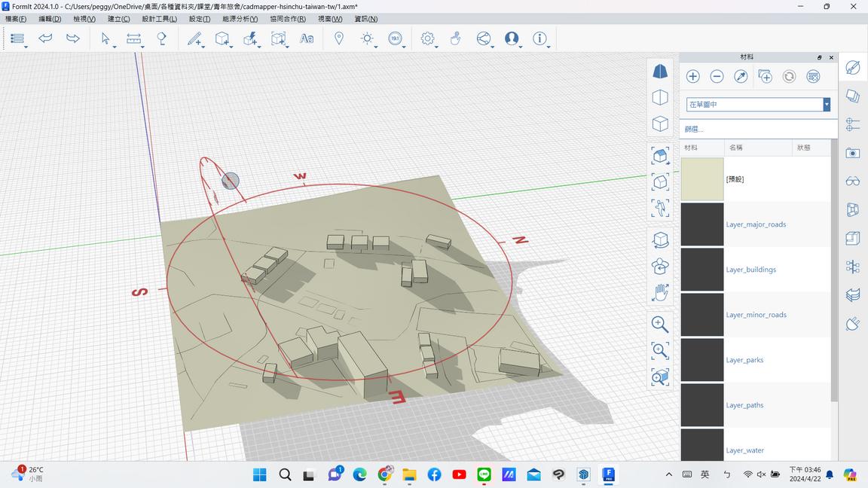Open the Scenes camera panel icon
Image resolution: width=868 pixels, height=488 pixels.
tap(853, 153)
